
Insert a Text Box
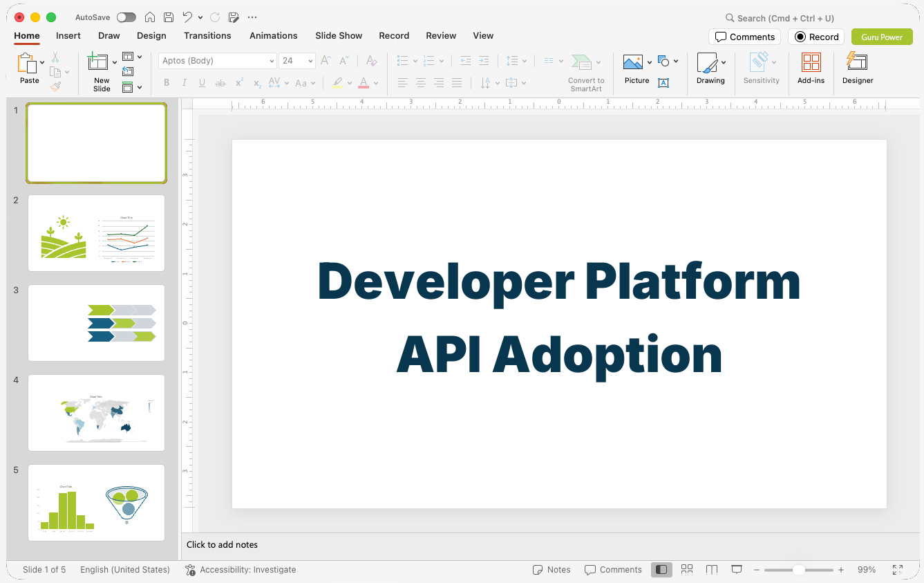click(663, 83)
